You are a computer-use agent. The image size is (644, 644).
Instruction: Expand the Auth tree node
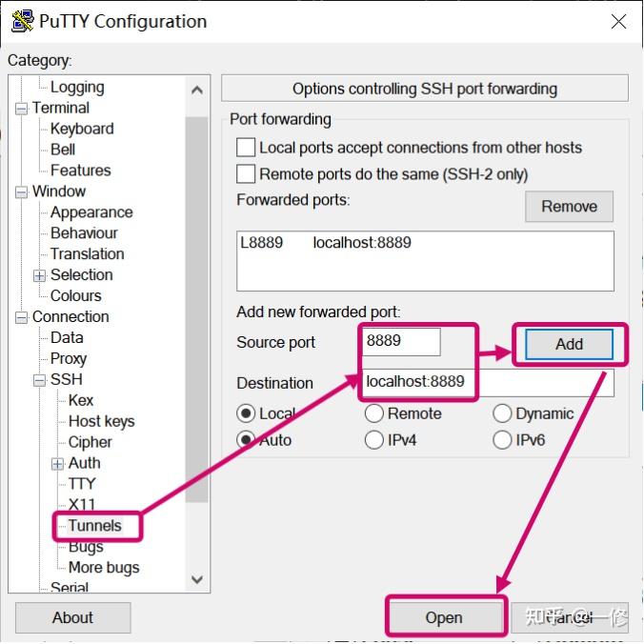[58, 464]
